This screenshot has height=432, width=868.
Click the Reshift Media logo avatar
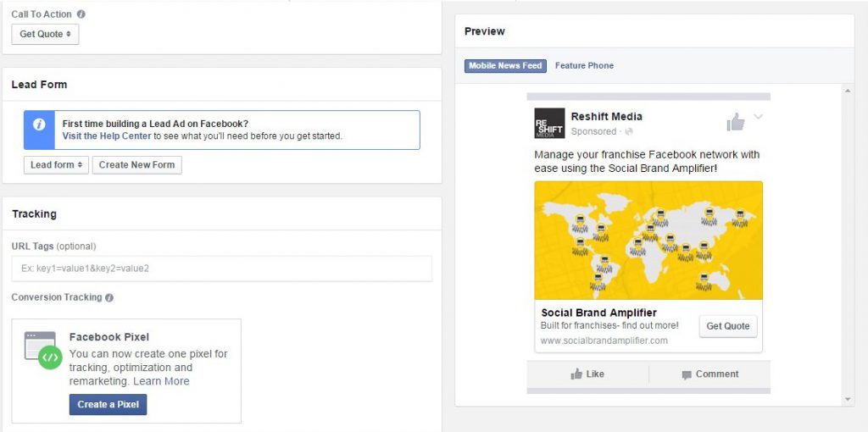pos(549,124)
